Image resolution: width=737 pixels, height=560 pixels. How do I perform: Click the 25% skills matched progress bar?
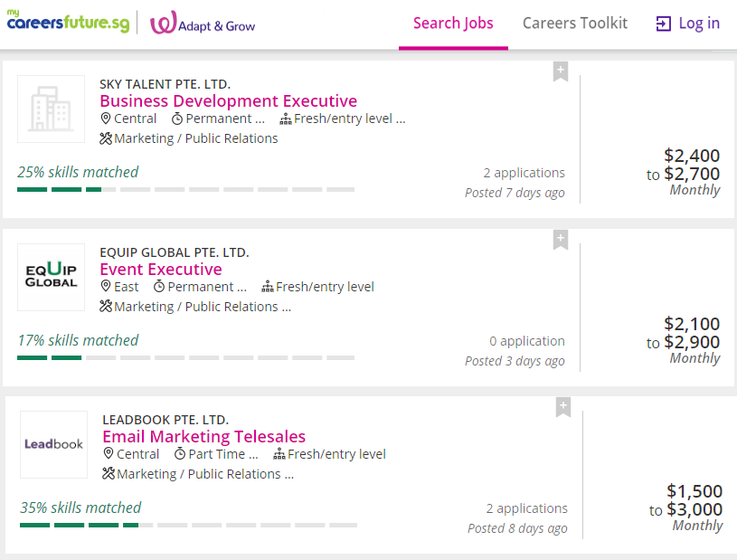point(185,189)
